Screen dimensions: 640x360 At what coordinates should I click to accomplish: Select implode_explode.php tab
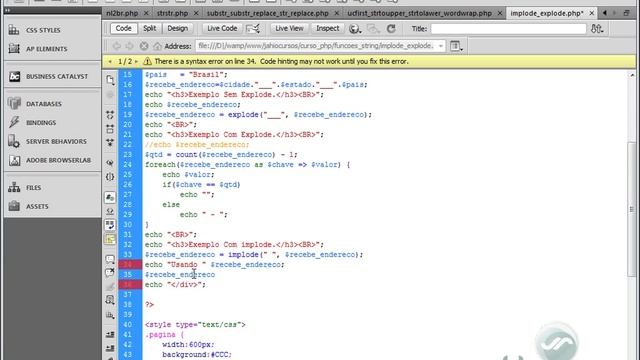point(547,13)
